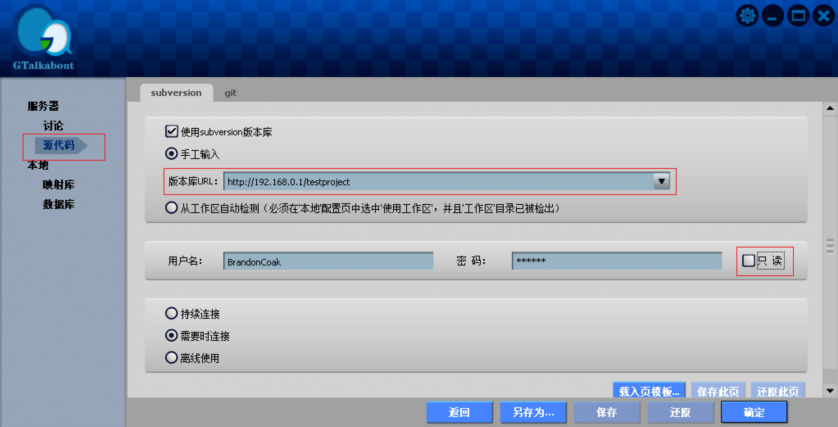Minimize the window using the minus icon
The height and width of the screenshot is (427, 838).
[773, 15]
